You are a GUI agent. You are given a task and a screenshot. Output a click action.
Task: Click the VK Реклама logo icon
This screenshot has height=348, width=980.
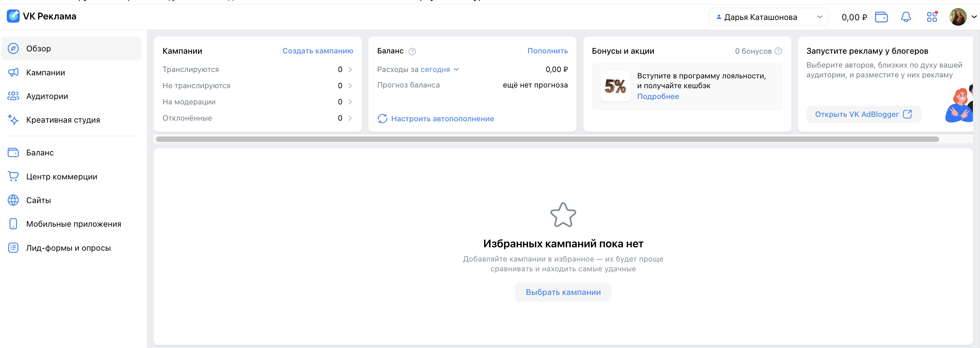[13, 16]
